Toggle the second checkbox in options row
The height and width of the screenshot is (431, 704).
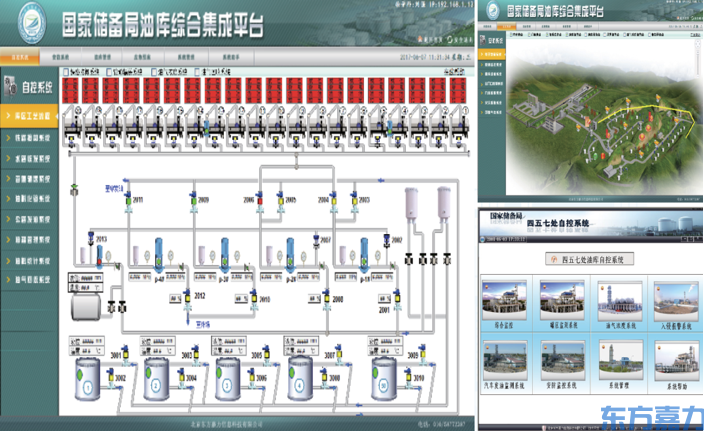pos(113,72)
